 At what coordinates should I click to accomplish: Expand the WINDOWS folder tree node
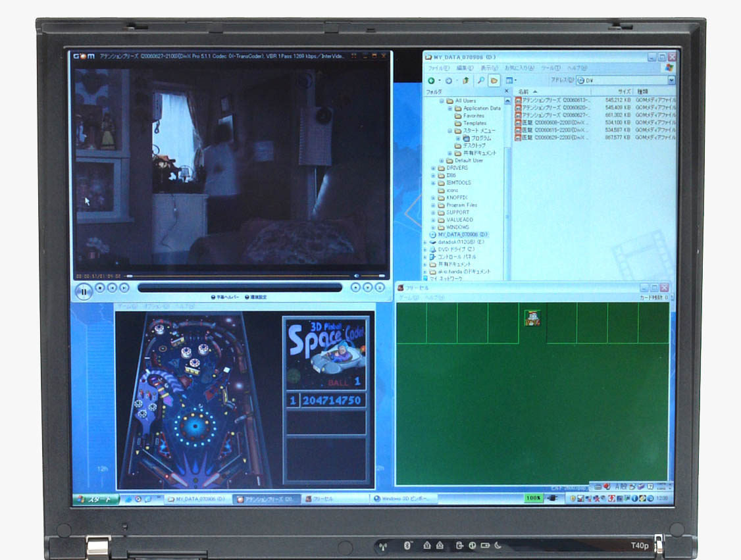433,227
